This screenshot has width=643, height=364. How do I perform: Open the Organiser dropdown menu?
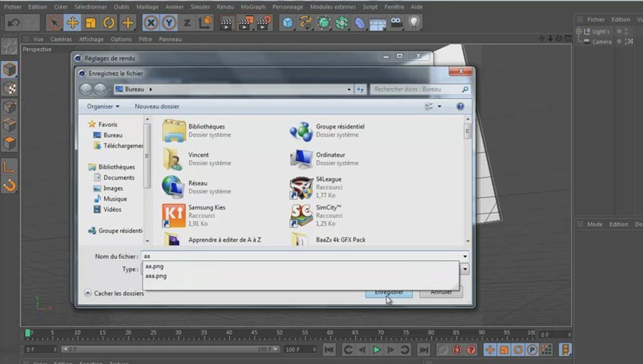pos(103,106)
